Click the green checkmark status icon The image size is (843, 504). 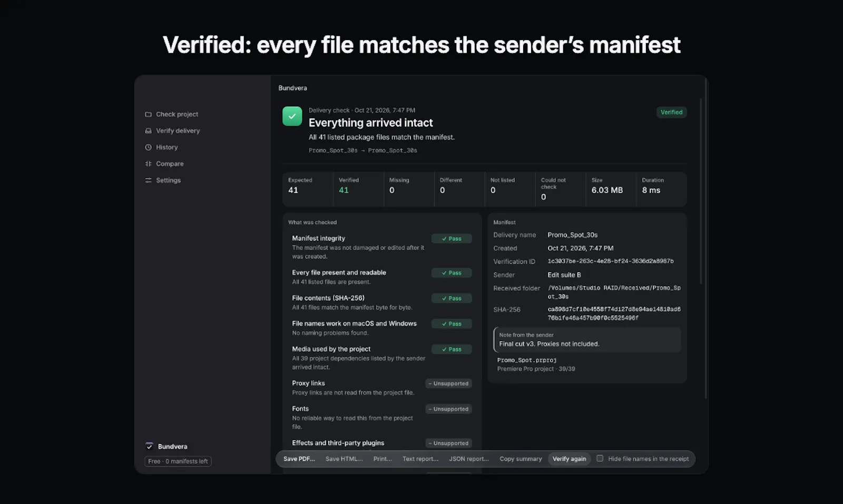point(292,116)
